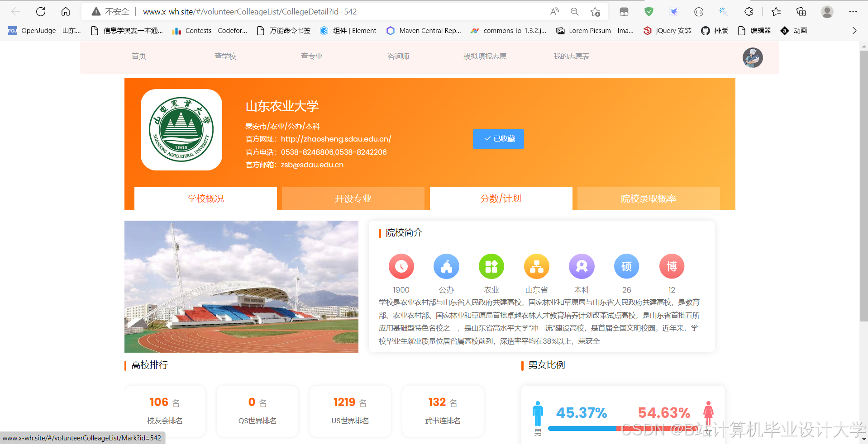This screenshot has height=444, width=868.
Task: Open the collections icon in toolbar
Action: [x=801, y=12]
